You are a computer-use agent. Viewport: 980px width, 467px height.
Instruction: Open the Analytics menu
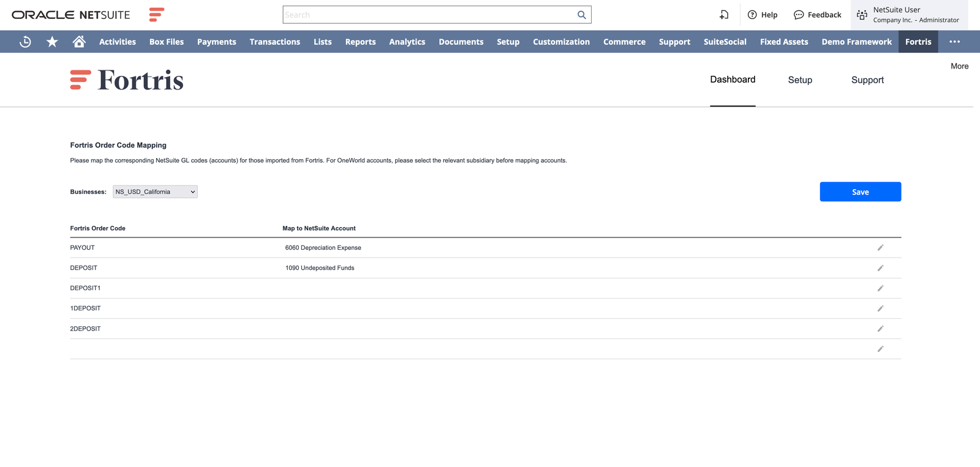(407, 42)
